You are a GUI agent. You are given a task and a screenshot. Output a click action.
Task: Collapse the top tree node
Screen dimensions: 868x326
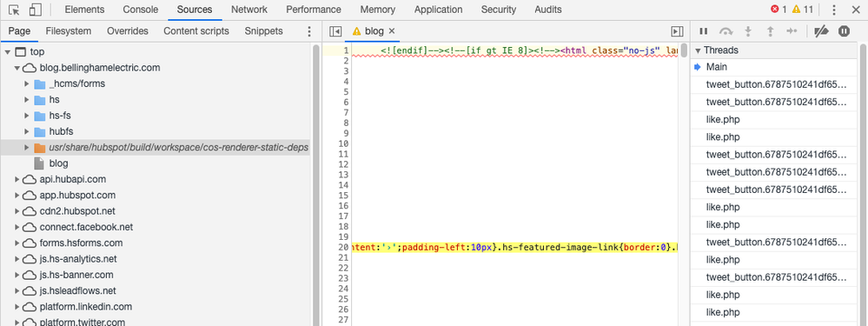pyautogui.click(x=7, y=52)
